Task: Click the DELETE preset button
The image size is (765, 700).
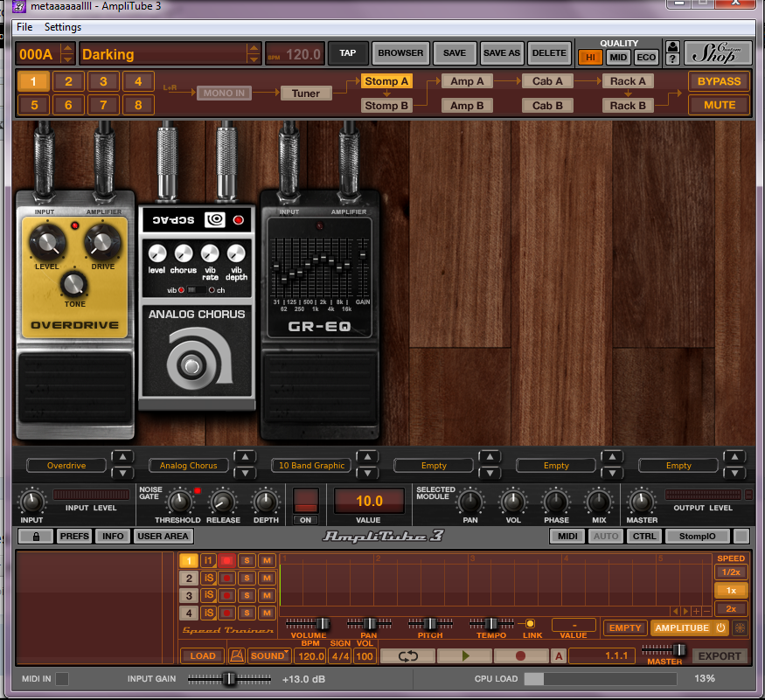Action: point(549,53)
